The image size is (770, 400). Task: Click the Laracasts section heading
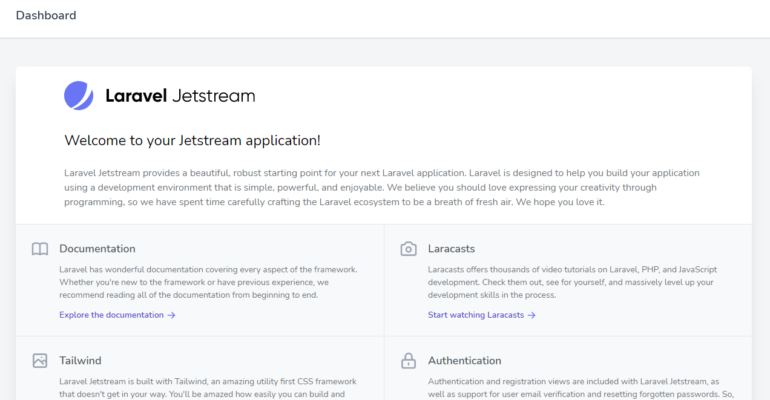pos(451,249)
